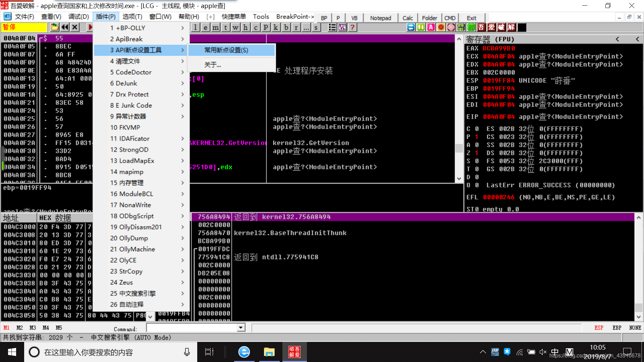Expand the 5 CodeDoctor plugin submenu

pos(142,72)
